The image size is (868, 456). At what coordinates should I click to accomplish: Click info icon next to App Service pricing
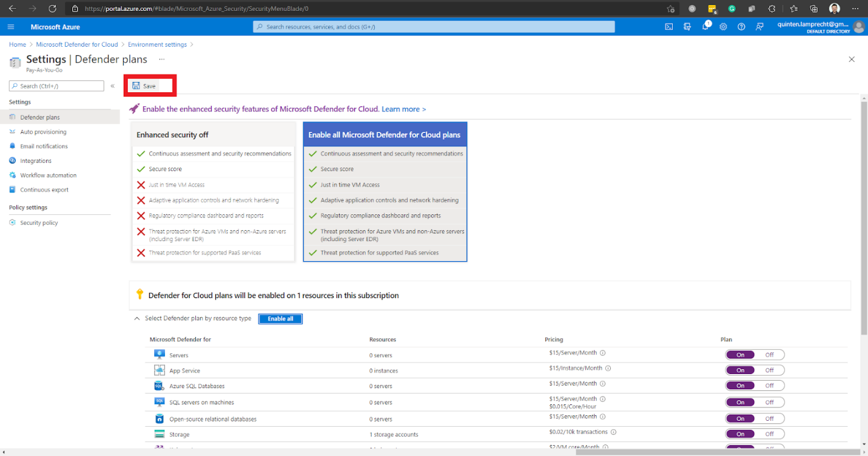pos(608,368)
